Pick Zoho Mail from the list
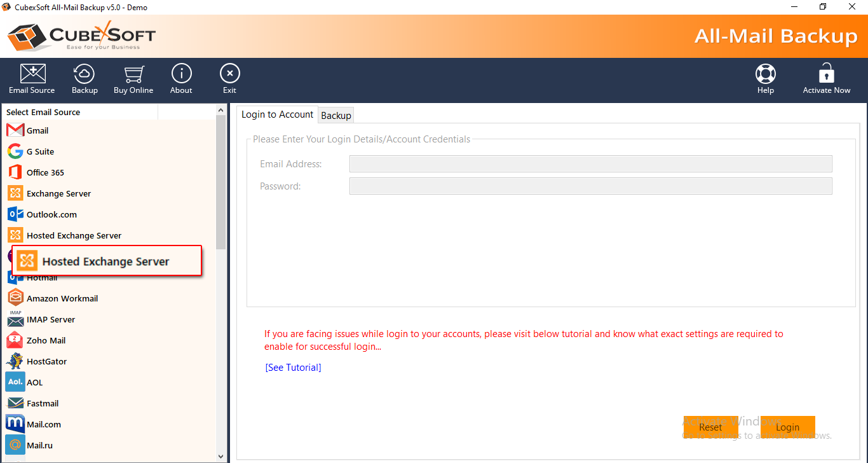Image resolution: width=868 pixels, height=463 pixels. click(x=46, y=340)
